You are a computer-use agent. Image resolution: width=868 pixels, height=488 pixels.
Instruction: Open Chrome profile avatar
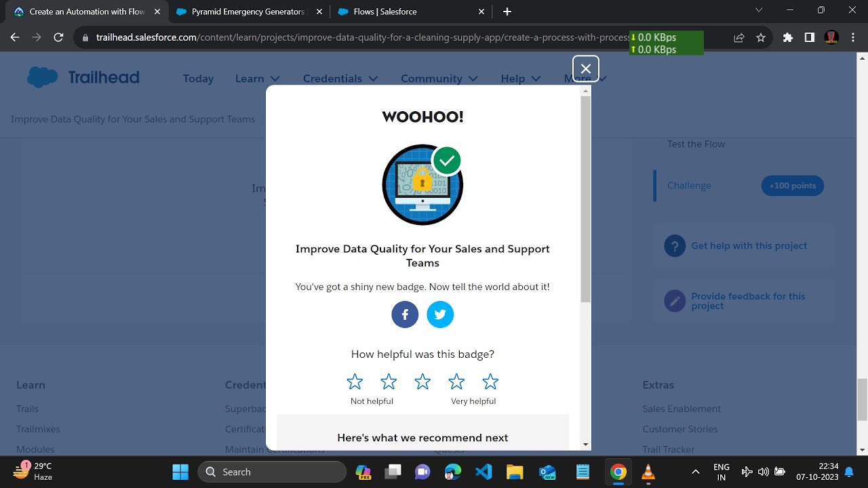click(831, 38)
